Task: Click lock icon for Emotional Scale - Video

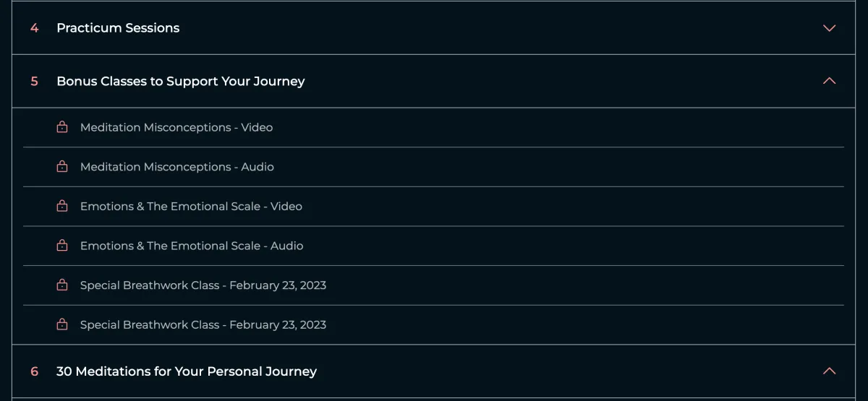Action: coord(62,206)
